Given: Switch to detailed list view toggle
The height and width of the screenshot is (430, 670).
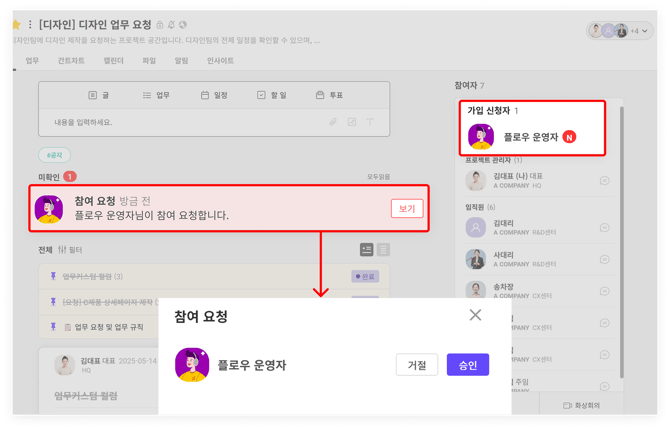Looking at the screenshot, I should [366, 249].
